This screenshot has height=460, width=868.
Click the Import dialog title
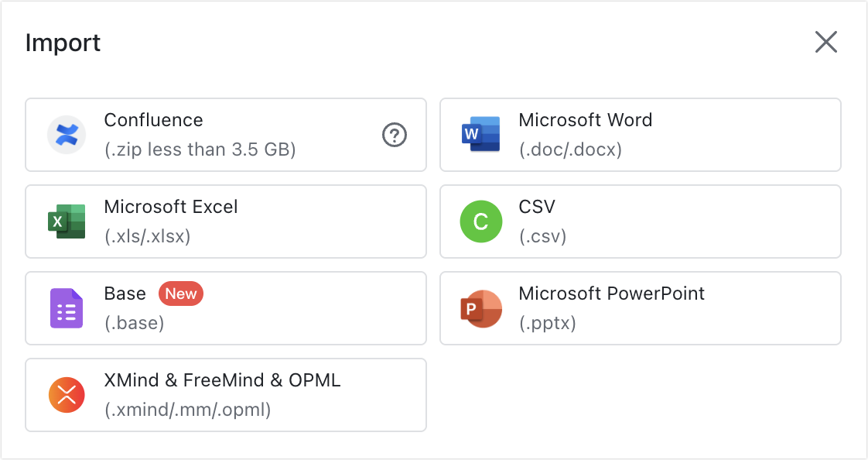pos(63,43)
